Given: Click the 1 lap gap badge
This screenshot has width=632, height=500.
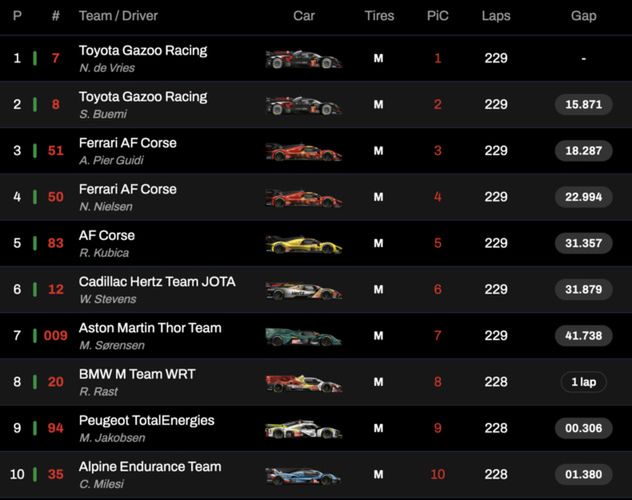Looking at the screenshot, I should (583, 382).
